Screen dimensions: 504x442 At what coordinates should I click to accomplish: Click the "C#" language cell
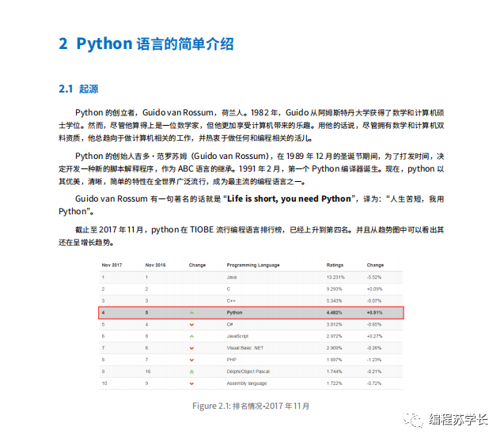pyautogui.click(x=229, y=324)
